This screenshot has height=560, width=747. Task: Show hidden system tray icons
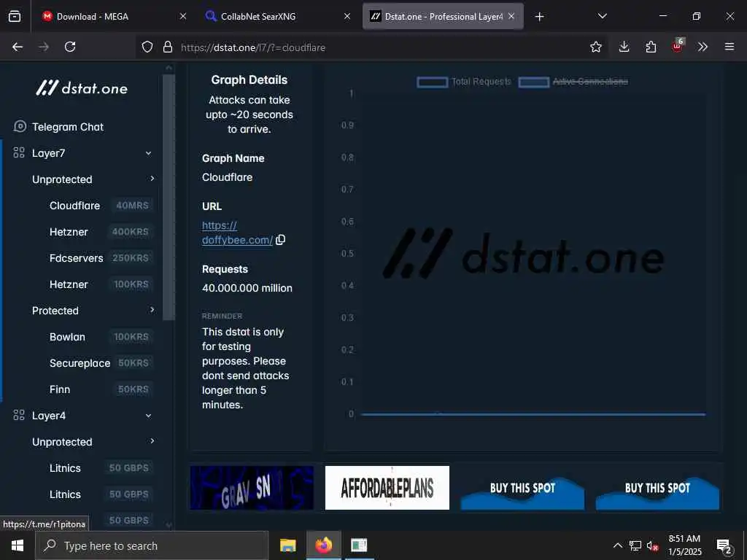point(617,545)
